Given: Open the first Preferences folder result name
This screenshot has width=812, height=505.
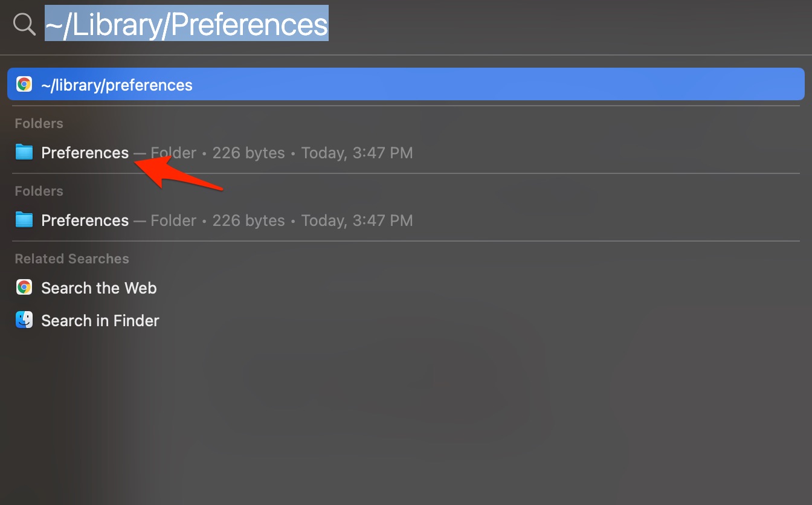Looking at the screenshot, I should click(85, 153).
